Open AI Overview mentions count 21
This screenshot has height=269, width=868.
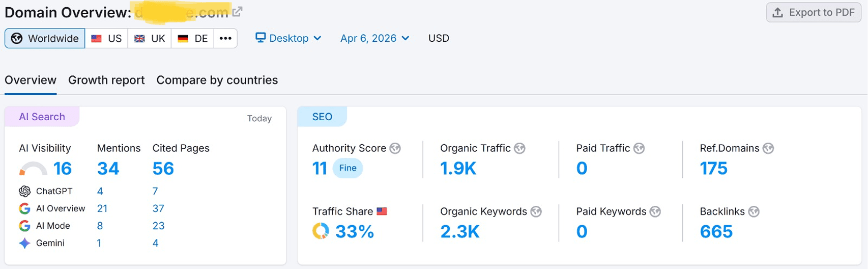coord(102,208)
